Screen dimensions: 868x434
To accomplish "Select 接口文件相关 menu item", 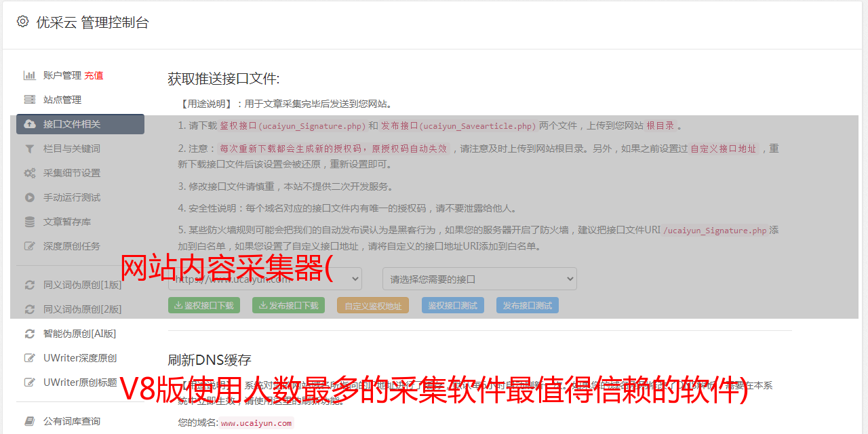I will (80, 124).
